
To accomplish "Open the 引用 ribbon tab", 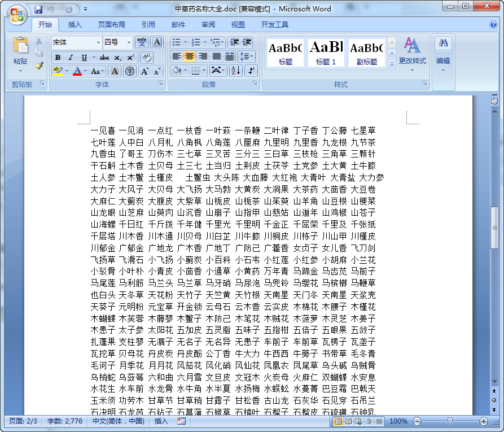I will point(148,24).
